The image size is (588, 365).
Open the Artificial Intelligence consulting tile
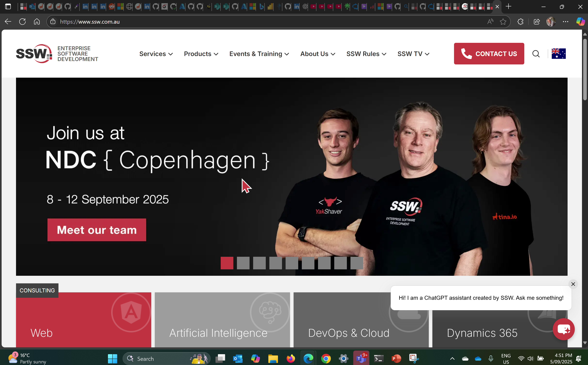222,320
